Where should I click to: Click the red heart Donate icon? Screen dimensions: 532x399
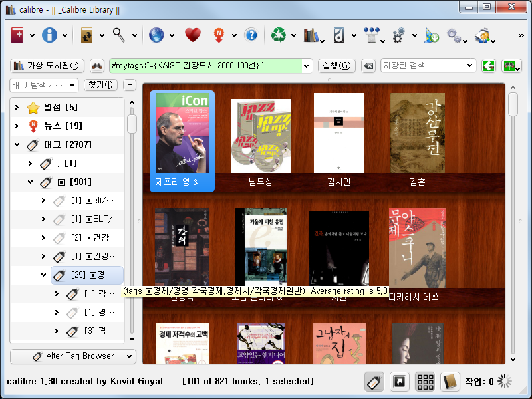point(193,35)
